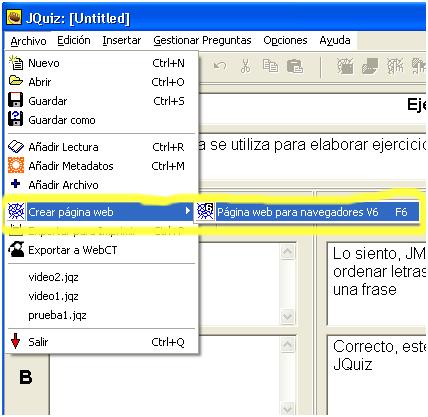Select Exportar a WebCT entry
Viewport: 428px width, 417px height.
click(x=102, y=250)
